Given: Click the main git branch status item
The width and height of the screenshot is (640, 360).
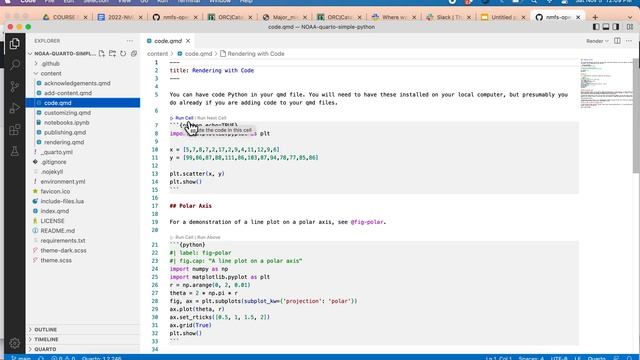Looking at the screenshot, I should tap(21, 358).
